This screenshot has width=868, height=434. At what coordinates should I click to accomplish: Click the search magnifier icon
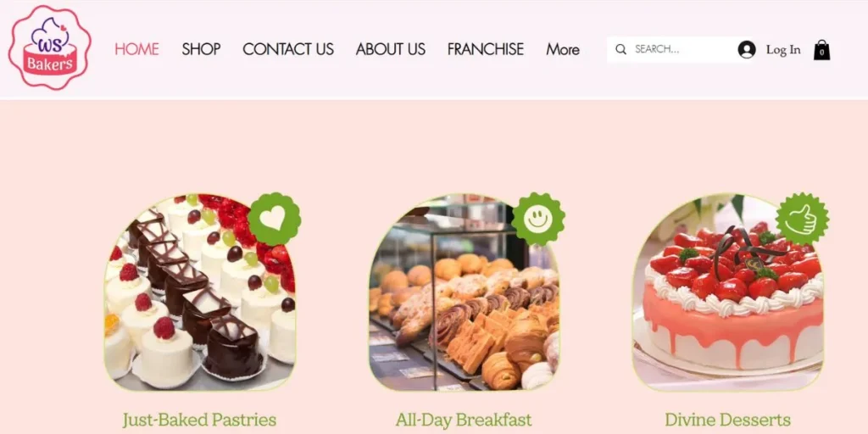tap(621, 49)
